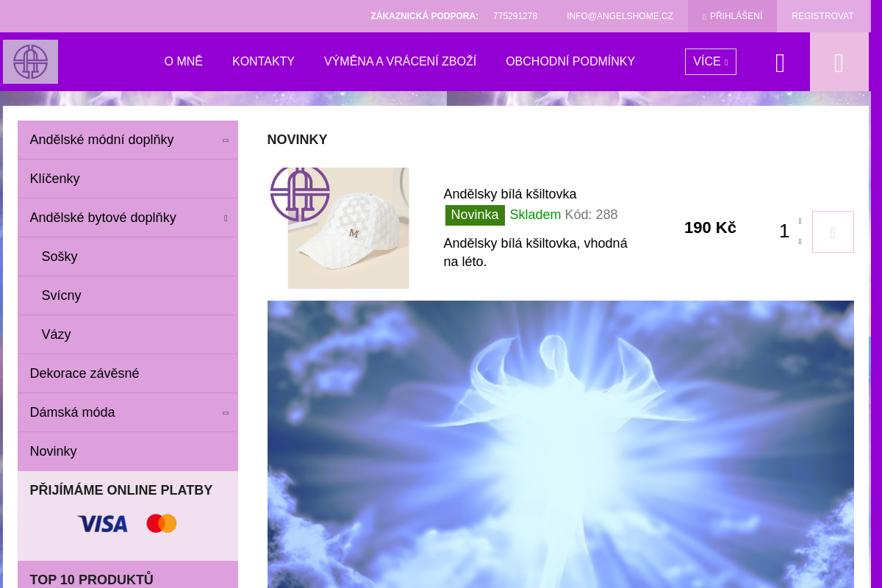Image resolution: width=882 pixels, height=588 pixels.
Task: Expand the Andělské bytové doplňky submenu
Action: click(226, 218)
